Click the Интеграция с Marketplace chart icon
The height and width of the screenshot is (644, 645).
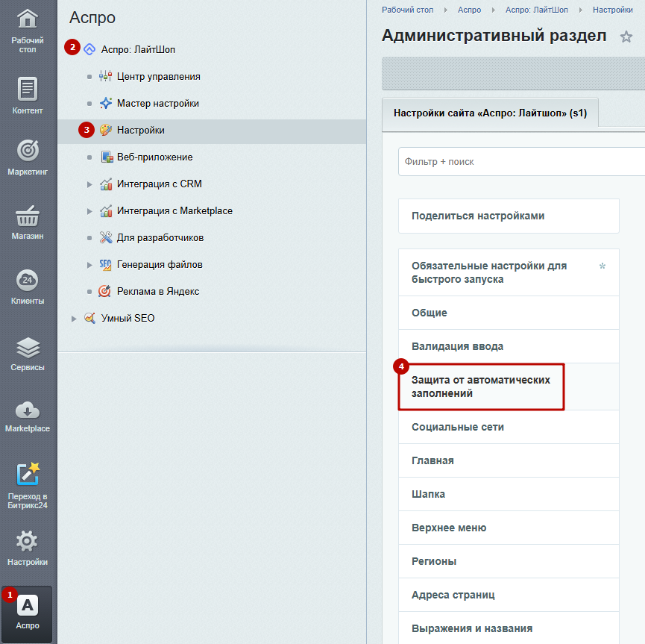[x=106, y=211]
